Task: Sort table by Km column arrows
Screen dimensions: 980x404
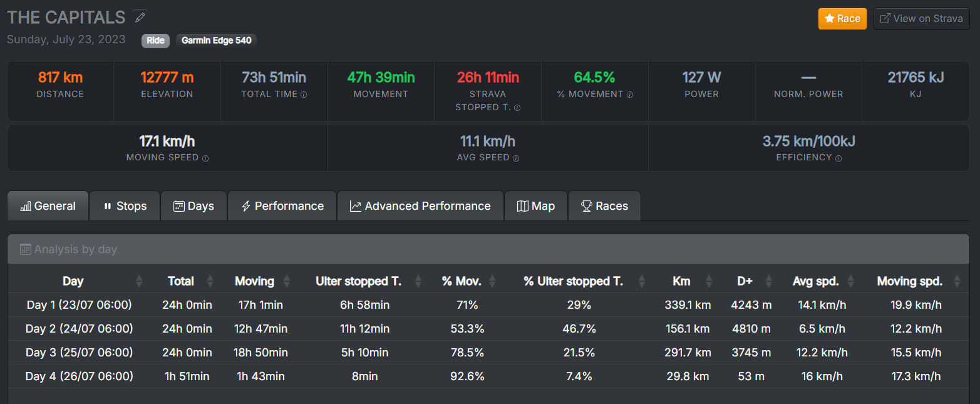Action: click(x=709, y=281)
